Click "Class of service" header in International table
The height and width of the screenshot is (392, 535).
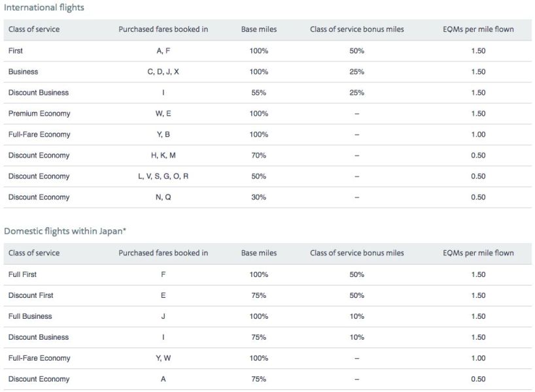point(34,29)
